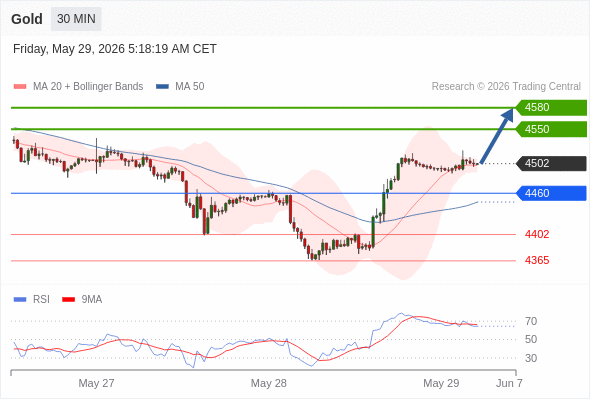Click the RSI blue legend swatch
The width and height of the screenshot is (590, 400).
(20, 300)
